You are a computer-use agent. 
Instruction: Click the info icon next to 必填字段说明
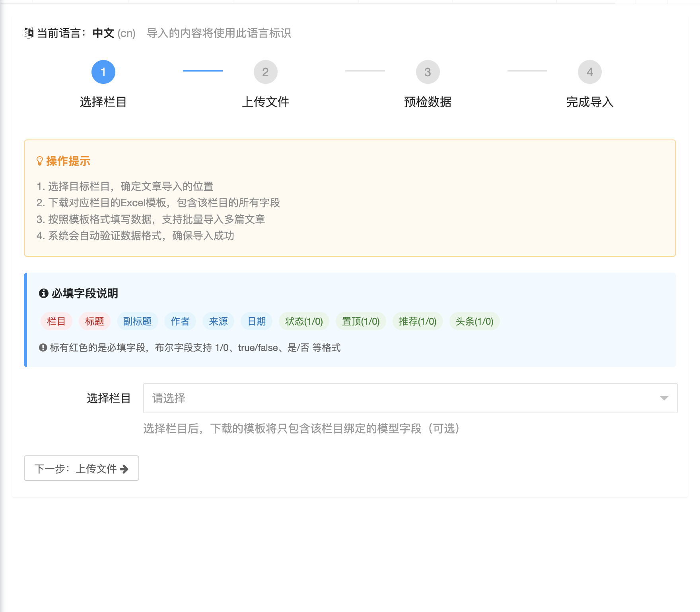[43, 294]
